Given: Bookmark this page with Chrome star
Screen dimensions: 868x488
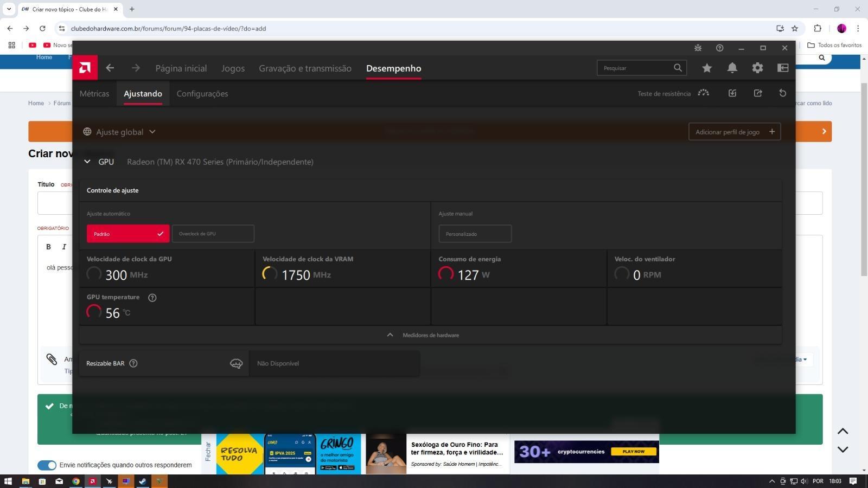Looking at the screenshot, I should (795, 28).
